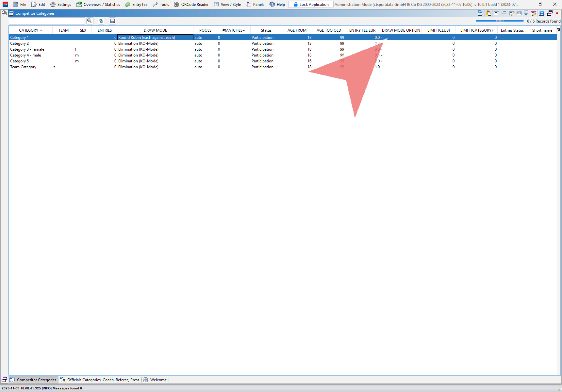Click the numbered list icon in panel header
The image size is (562, 392).
click(x=504, y=13)
